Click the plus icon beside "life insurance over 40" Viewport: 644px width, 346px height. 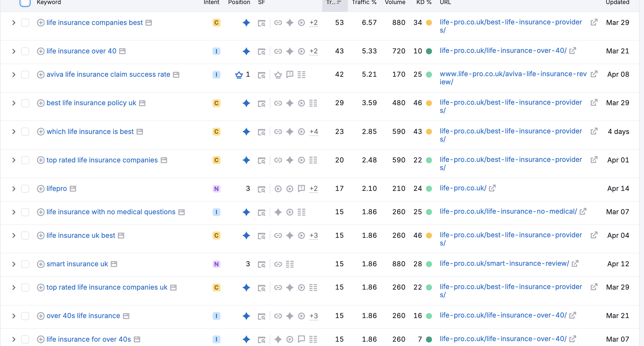tap(40, 51)
